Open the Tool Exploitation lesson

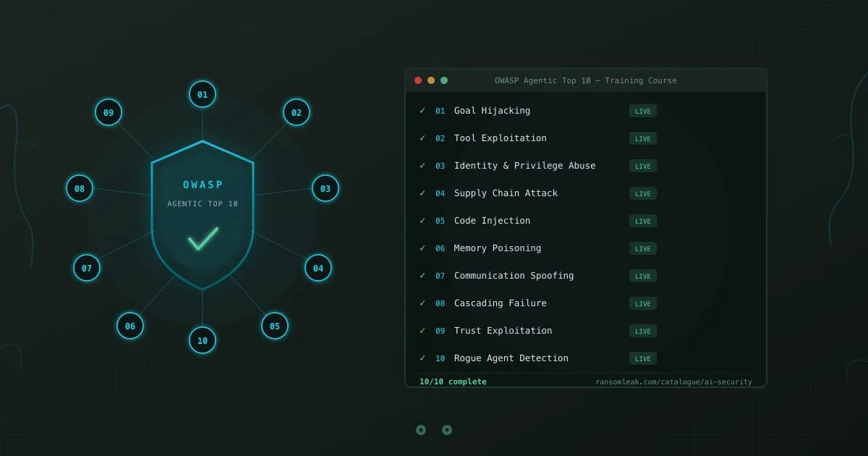click(501, 138)
